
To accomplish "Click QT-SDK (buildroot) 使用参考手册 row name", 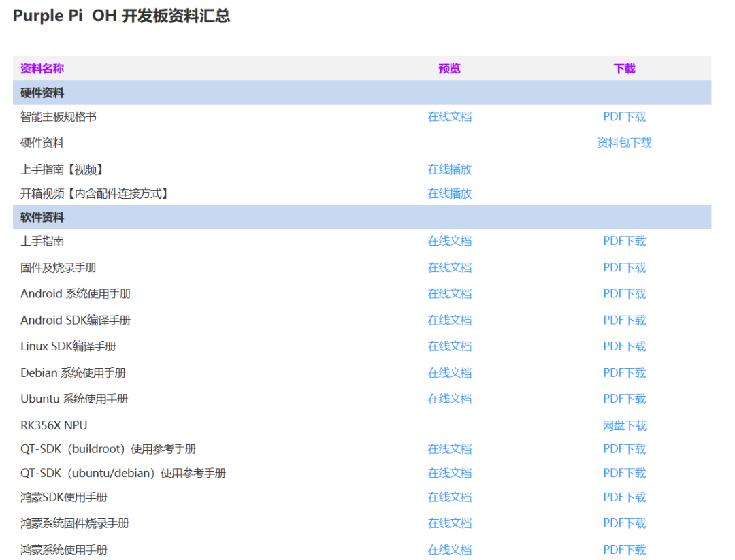I will [x=108, y=449].
